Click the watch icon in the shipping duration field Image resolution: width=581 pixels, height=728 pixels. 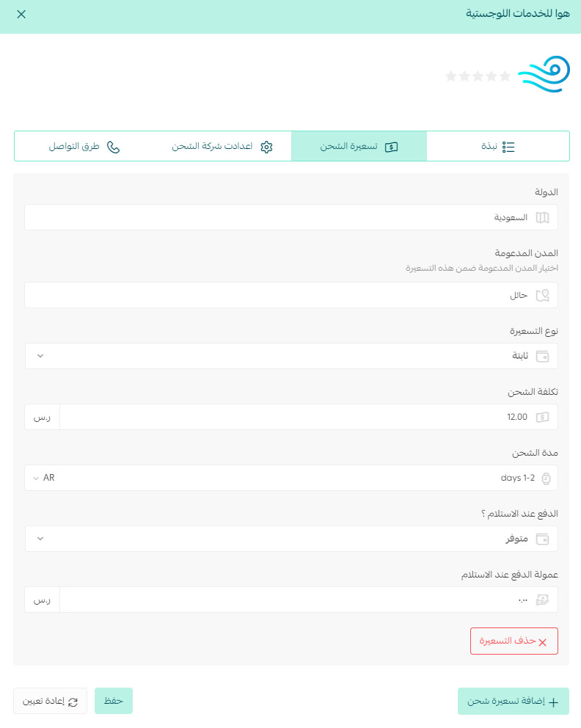pos(547,478)
